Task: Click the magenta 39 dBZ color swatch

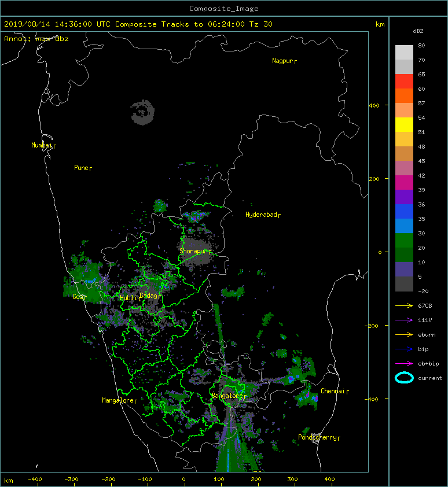Action: [404, 183]
